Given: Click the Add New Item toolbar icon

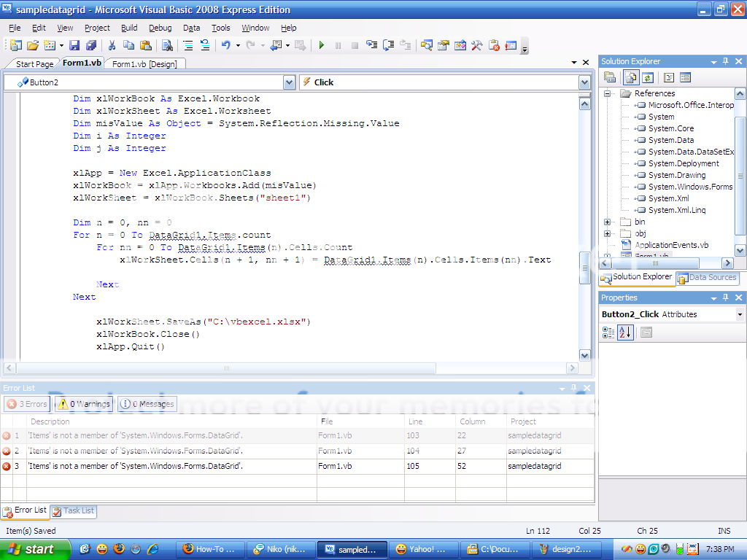Looking at the screenshot, I should click(x=49, y=45).
